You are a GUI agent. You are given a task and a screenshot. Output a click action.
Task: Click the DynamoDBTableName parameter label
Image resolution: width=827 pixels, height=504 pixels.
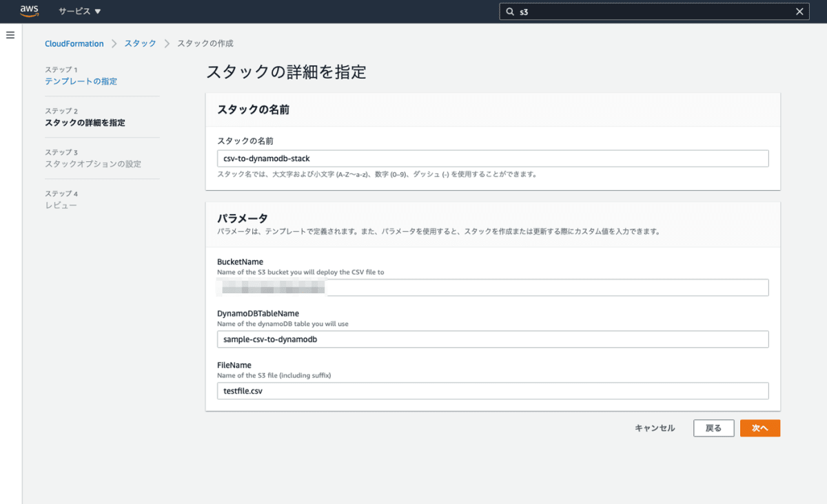coord(258,313)
